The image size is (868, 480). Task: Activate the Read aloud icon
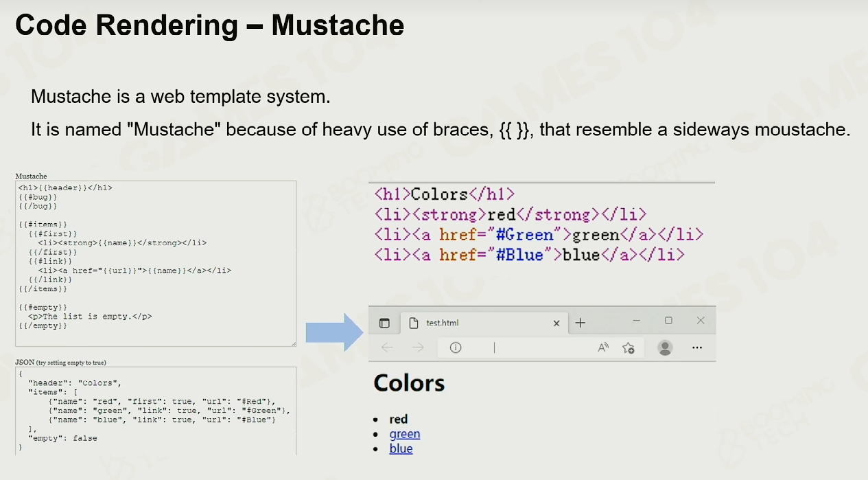pyautogui.click(x=603, y=347)
